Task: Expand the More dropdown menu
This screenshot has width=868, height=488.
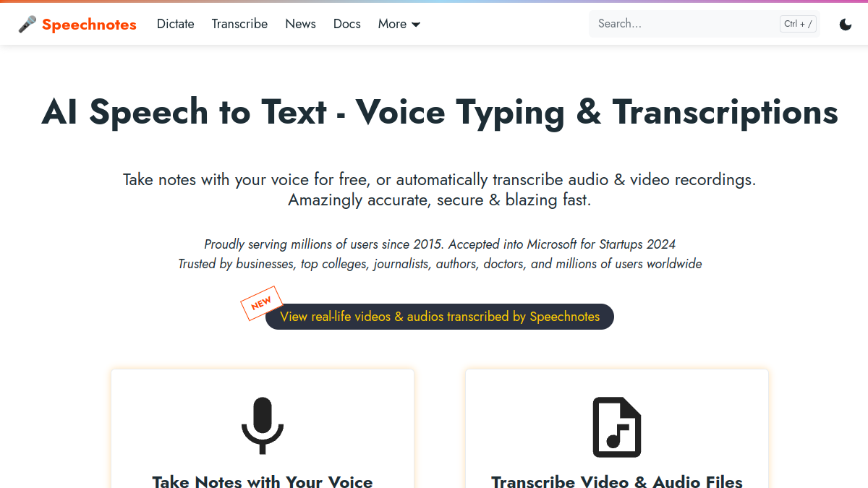Action: pos(399,24)
